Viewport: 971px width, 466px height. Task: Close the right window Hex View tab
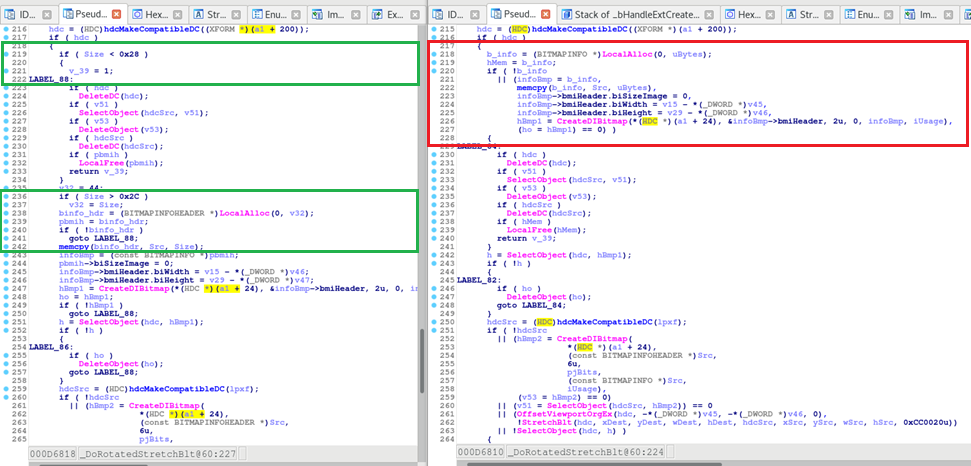coord(769,14)
